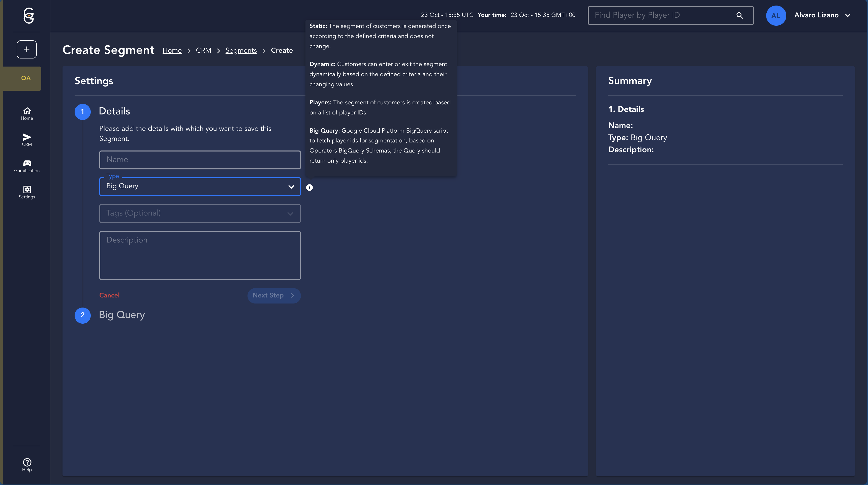Click into the Name input field

tap(200, 160)
